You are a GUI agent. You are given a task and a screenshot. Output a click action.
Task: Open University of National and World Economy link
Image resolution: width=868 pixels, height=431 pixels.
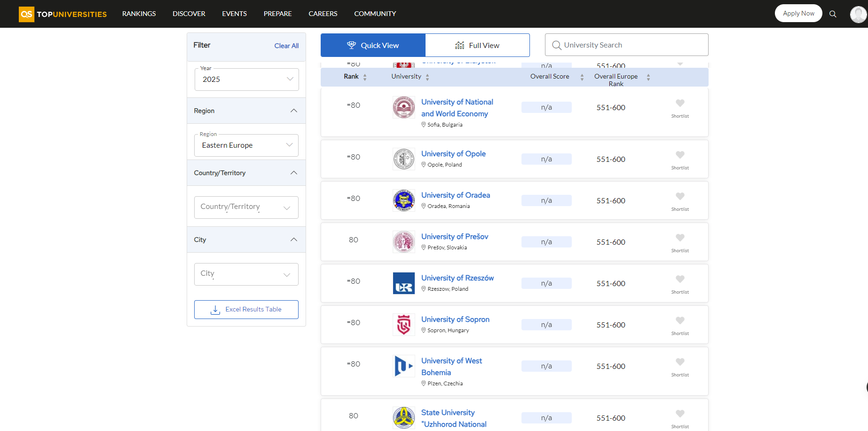click(x=457, y=108)
